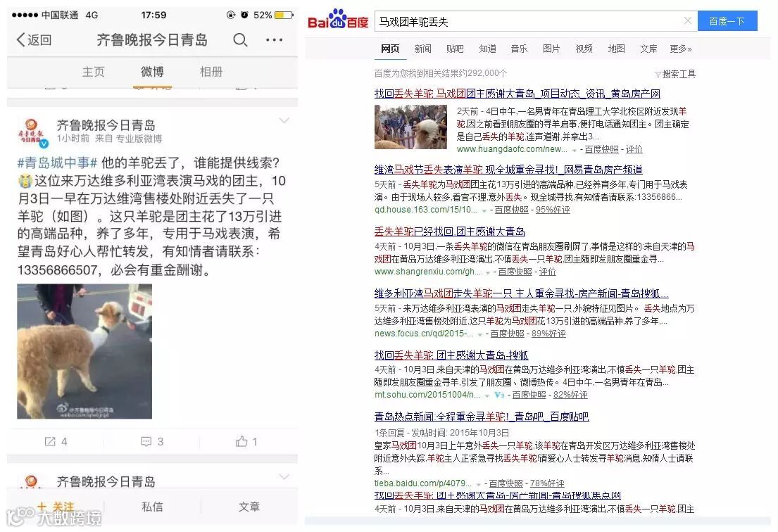Switch to the 贴吧 tab in Baidu
This screenshot has height=532, width=778.
coord(455,49)
